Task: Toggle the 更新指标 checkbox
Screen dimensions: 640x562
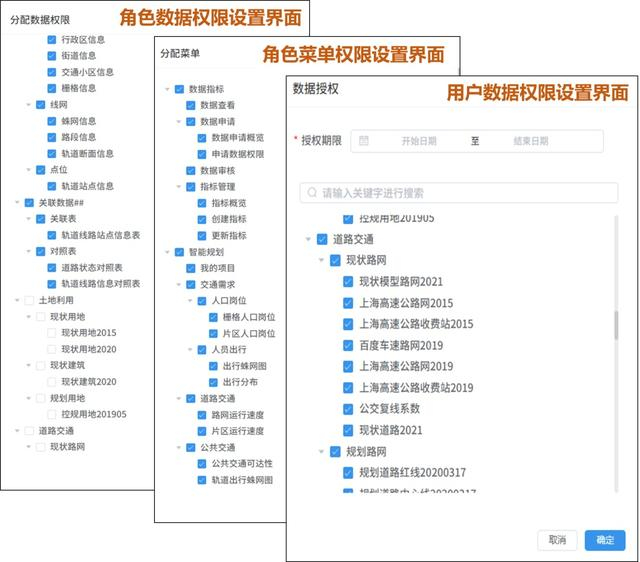Action: click(202, 235)
